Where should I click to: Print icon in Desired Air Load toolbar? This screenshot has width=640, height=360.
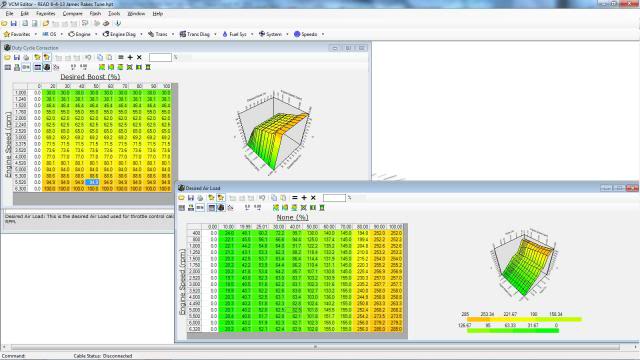point(200,198)
